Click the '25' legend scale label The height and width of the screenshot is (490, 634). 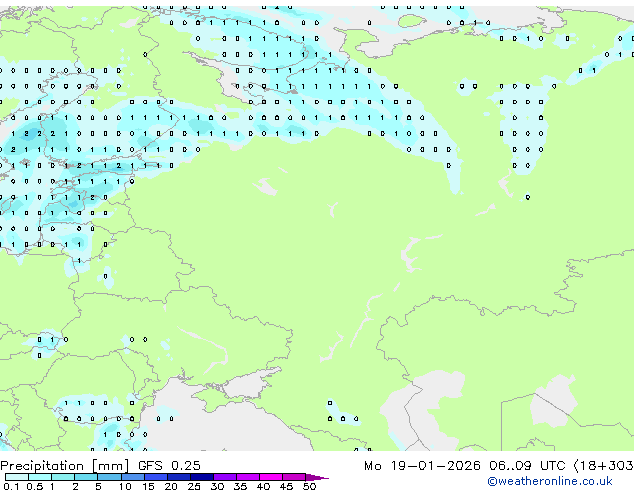194,486
